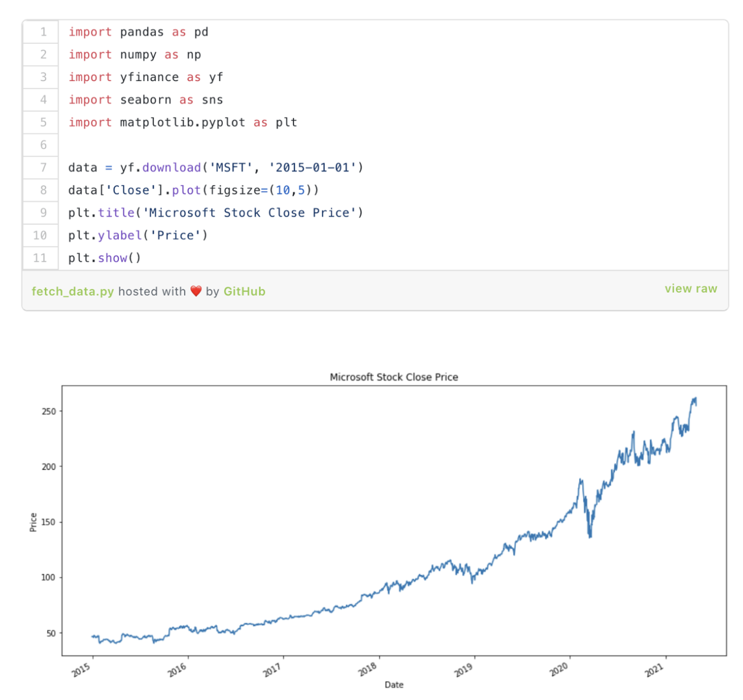Click the 2021 x-axis tick label
Viewport: 743px width, 700px height.
click(x=655, y=670)
